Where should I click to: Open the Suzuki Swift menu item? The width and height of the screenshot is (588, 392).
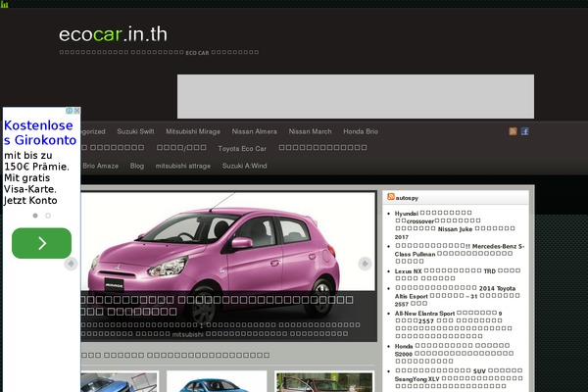click(135, 131)
